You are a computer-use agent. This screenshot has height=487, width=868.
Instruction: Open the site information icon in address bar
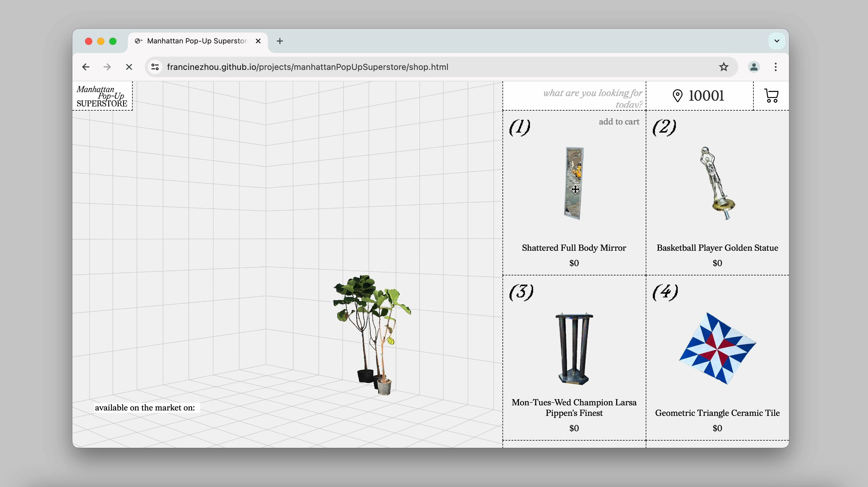tap(155, 67)
